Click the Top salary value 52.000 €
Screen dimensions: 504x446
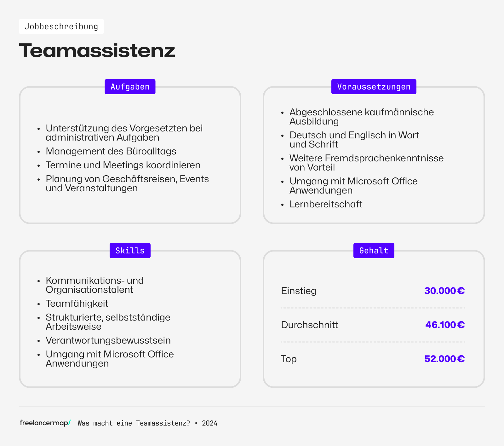444,359
